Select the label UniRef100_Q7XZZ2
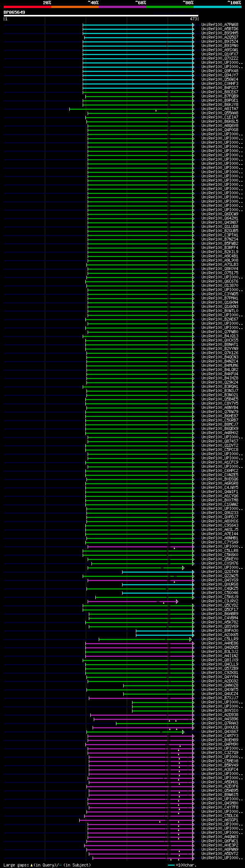Viewport: 245px width, 868px height. click(x=220, y=59)
